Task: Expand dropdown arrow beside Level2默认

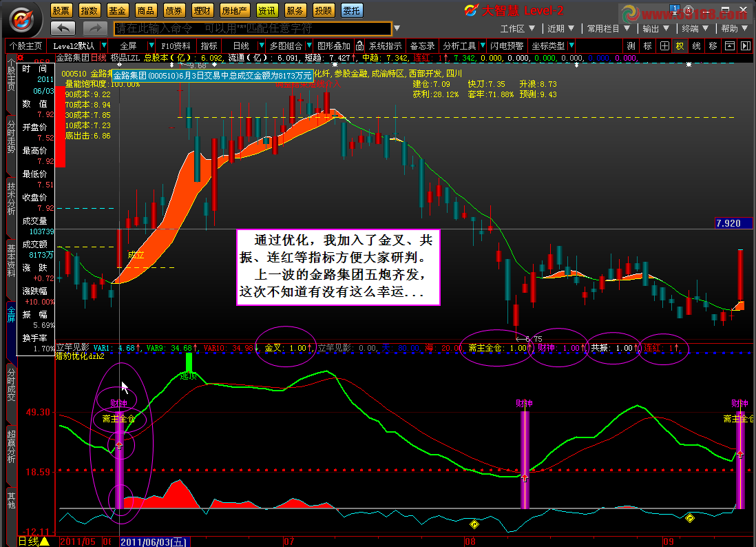Action: tap(104, 46)
